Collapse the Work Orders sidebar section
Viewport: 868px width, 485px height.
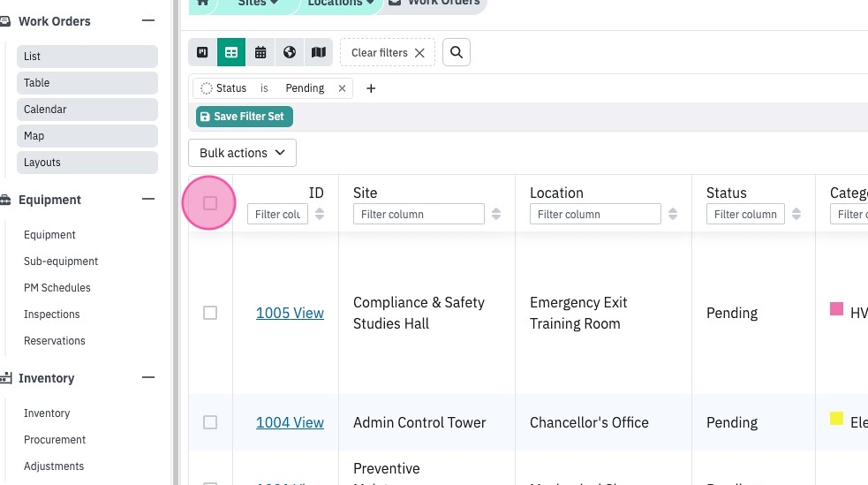147,20
